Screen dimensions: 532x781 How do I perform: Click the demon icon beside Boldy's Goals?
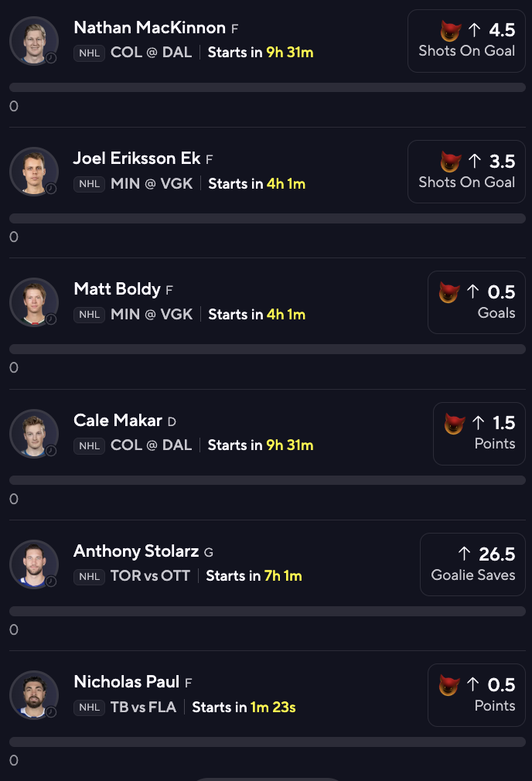pyautogui.click(x=448, y=292)
